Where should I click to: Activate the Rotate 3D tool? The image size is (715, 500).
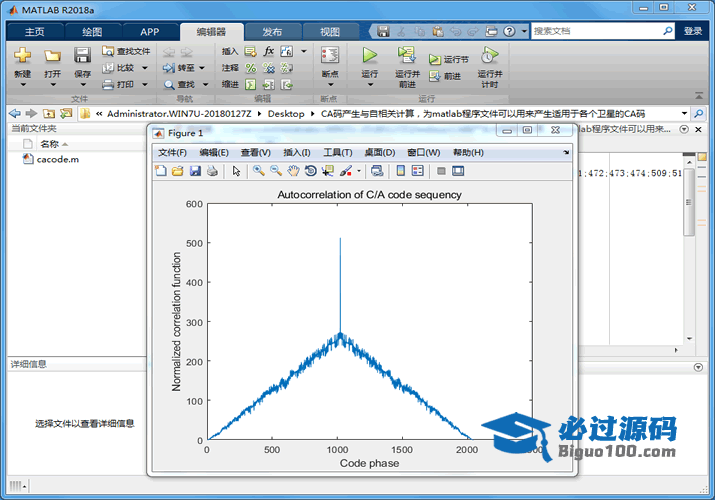point(310,171)
